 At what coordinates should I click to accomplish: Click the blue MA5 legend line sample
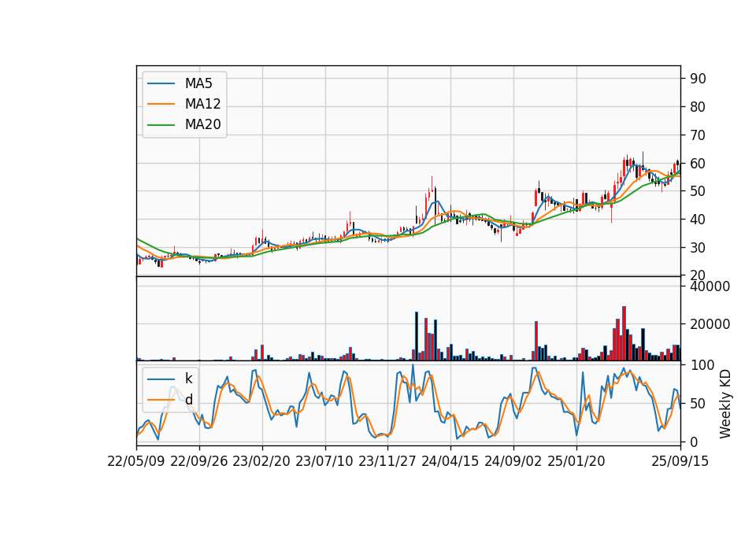click(161, 83)
